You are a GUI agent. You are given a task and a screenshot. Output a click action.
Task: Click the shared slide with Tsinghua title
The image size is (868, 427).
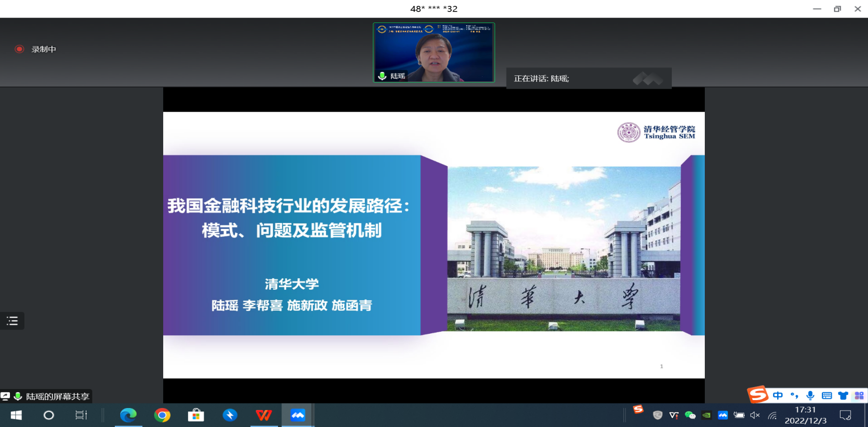click(434, 245)
